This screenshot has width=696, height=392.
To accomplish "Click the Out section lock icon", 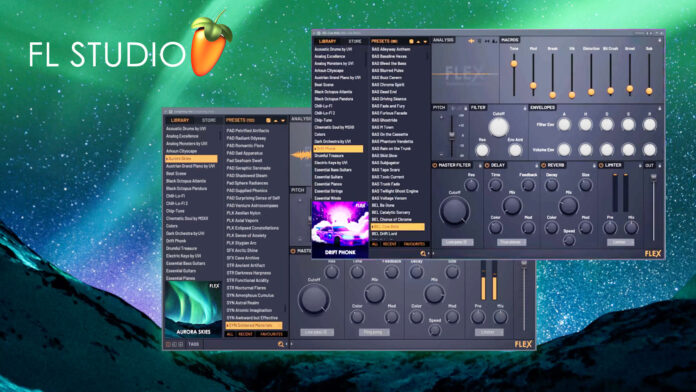I will pos(660,166).
